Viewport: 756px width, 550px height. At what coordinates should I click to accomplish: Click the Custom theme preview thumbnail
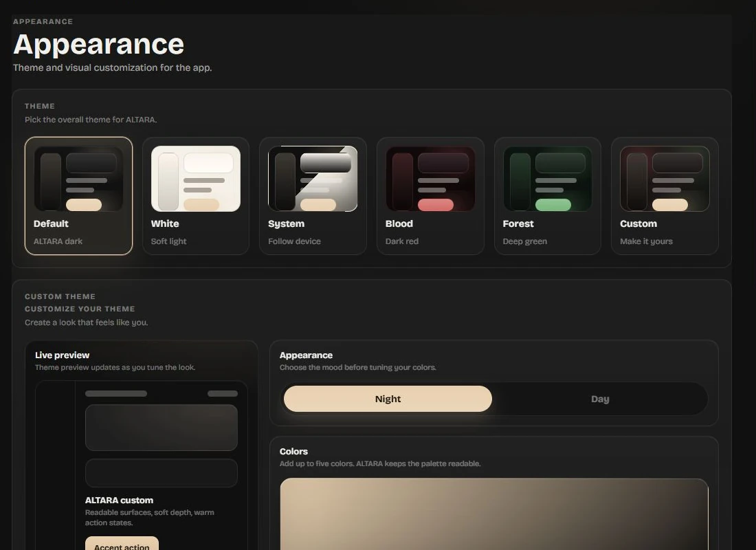pos(665,179)
